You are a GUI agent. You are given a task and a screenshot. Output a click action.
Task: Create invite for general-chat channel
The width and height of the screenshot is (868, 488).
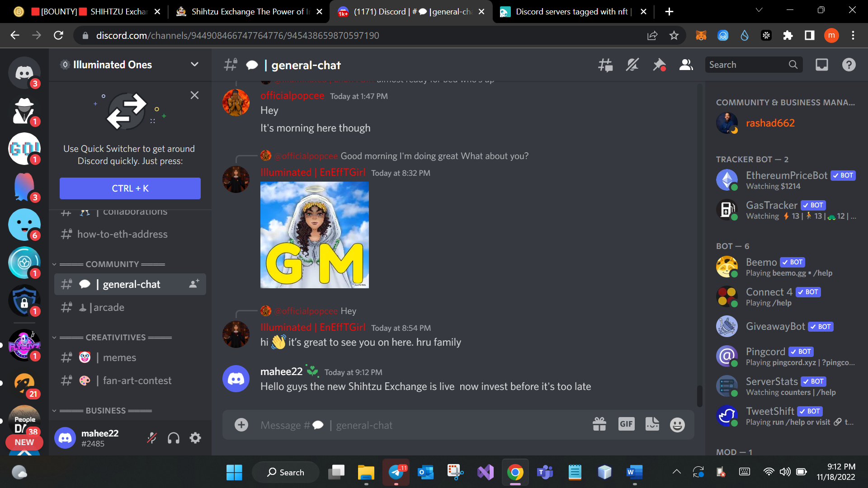pos(194,284)
